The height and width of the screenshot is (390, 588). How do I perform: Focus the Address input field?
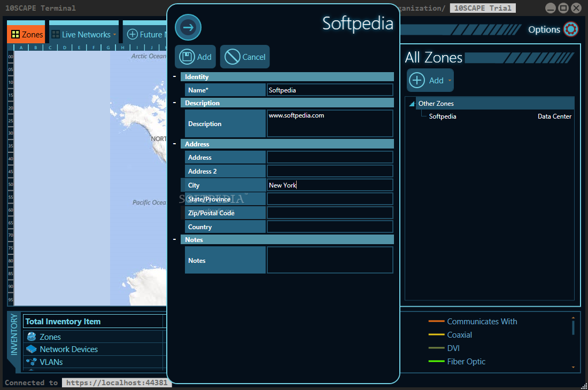[330, 158]
